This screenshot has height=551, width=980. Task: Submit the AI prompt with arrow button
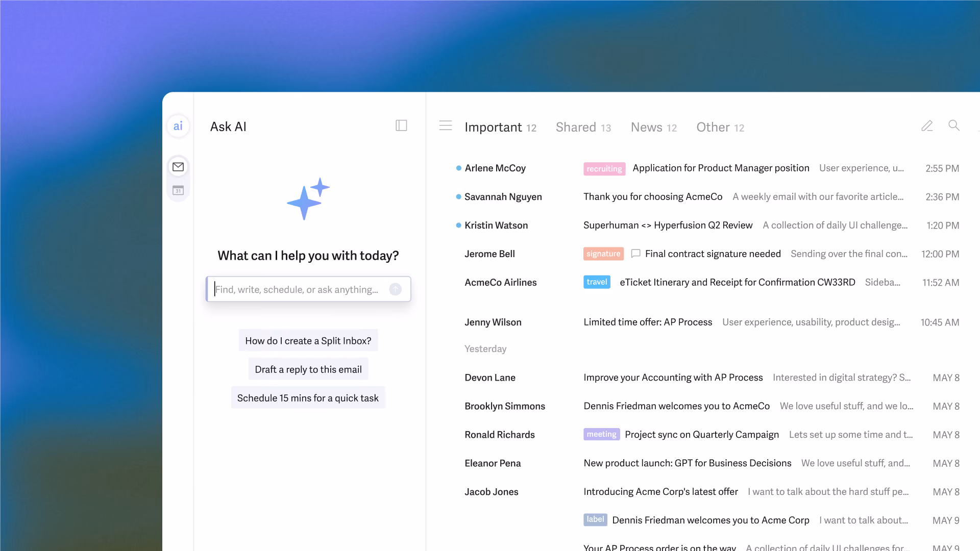coord(396,289)
